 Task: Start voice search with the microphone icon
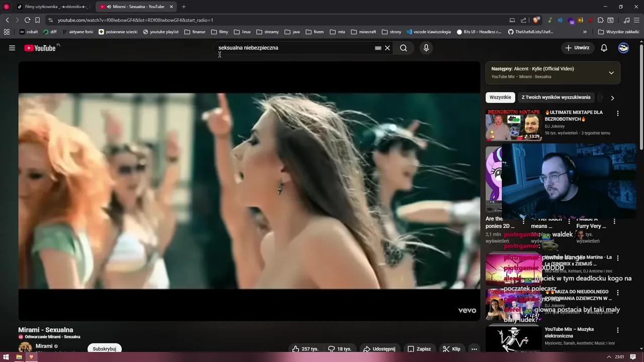click(426, 48)
